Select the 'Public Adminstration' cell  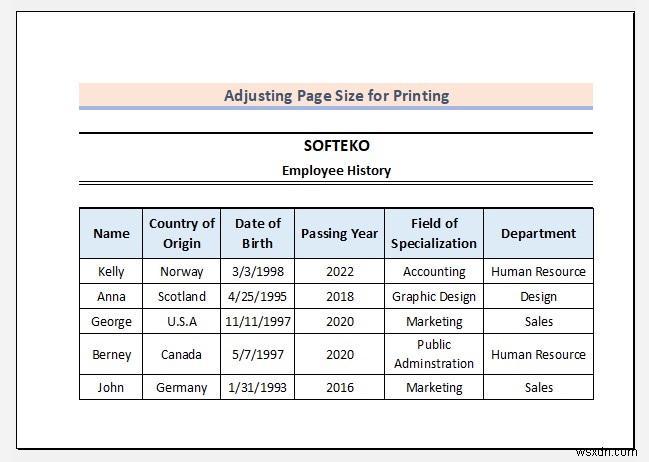coord(434,354)
